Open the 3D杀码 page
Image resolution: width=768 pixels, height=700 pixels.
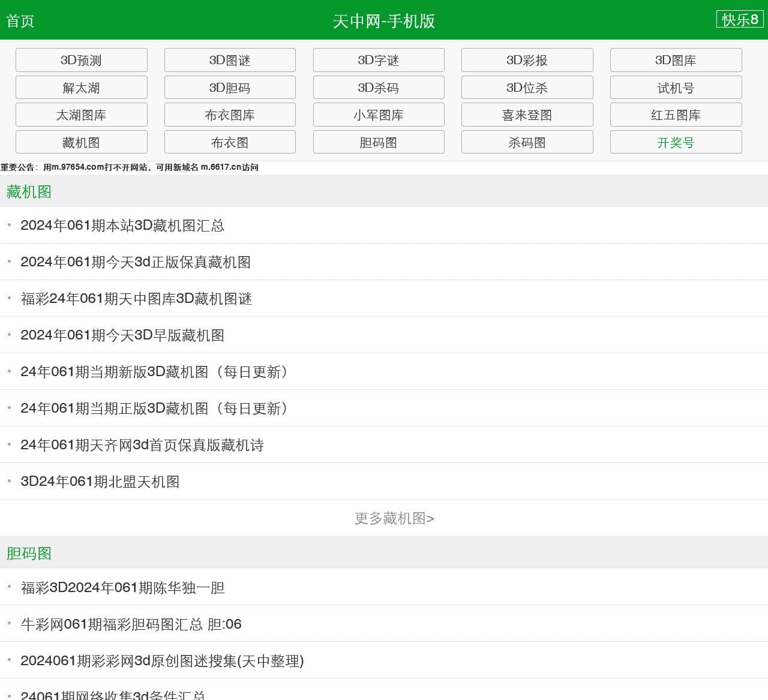coord(379,87)
